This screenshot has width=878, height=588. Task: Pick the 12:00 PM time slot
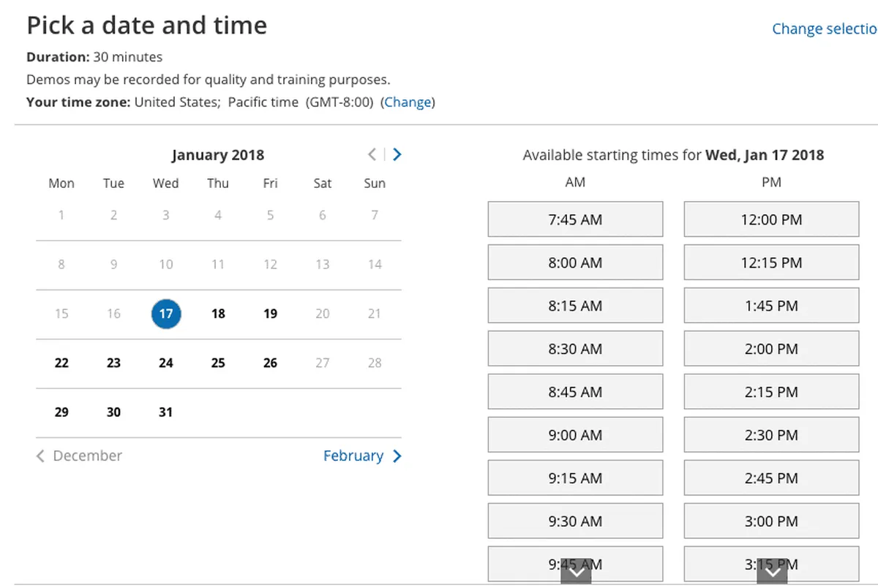[x=771, y=219]
